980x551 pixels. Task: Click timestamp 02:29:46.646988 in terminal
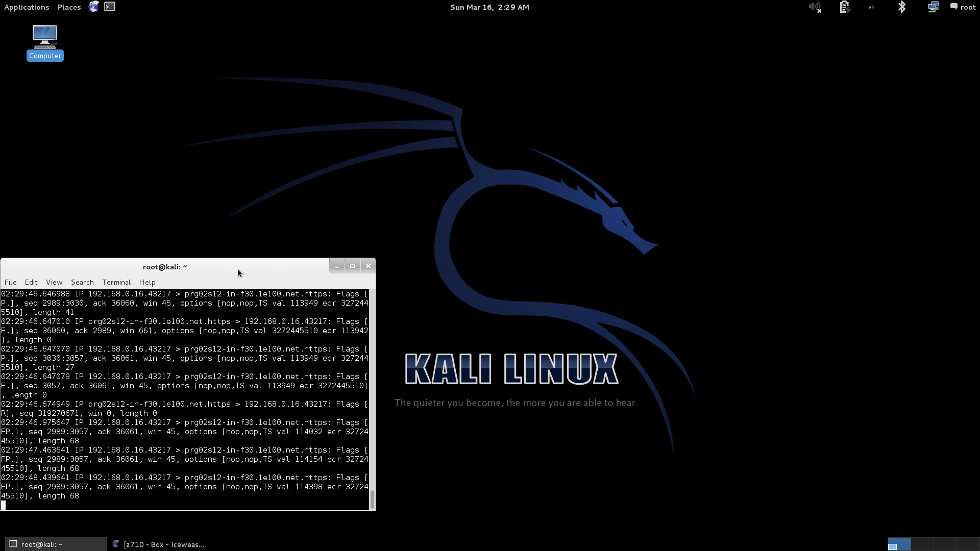coord(35,294)
